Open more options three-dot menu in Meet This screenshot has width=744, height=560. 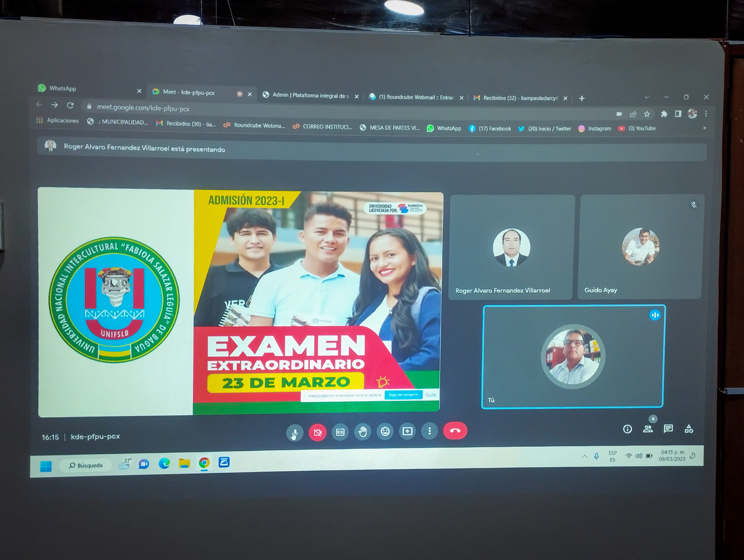click(x=430, y=431)
